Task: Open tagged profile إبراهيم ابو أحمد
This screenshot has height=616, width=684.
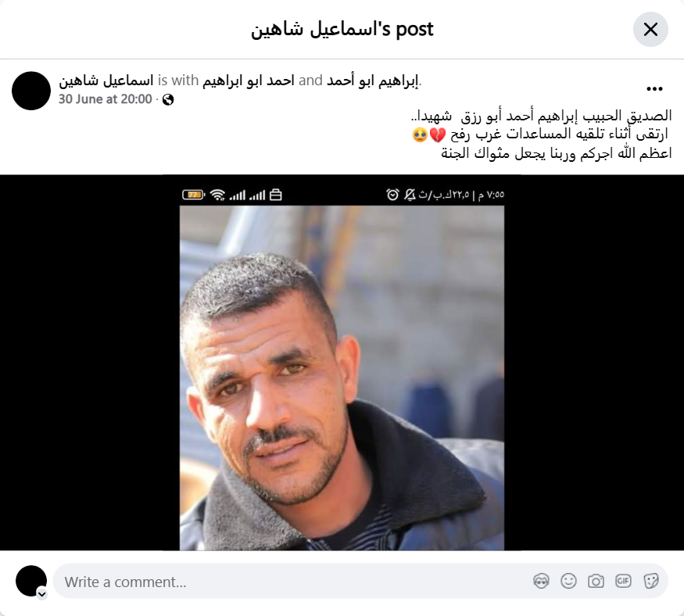Action: coord(373,81)
